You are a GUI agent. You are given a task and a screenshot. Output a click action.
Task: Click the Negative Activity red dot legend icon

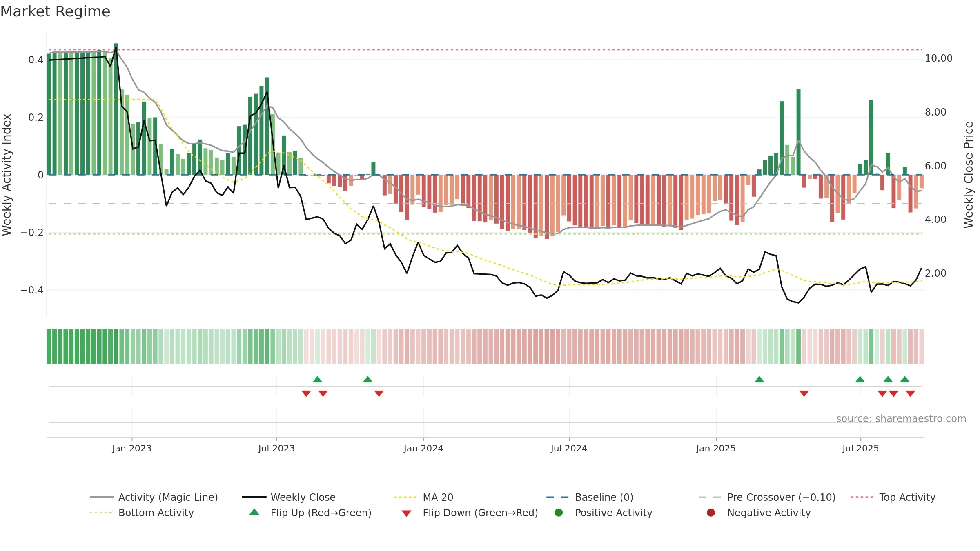pyautogui.click(x=711, y=512)
